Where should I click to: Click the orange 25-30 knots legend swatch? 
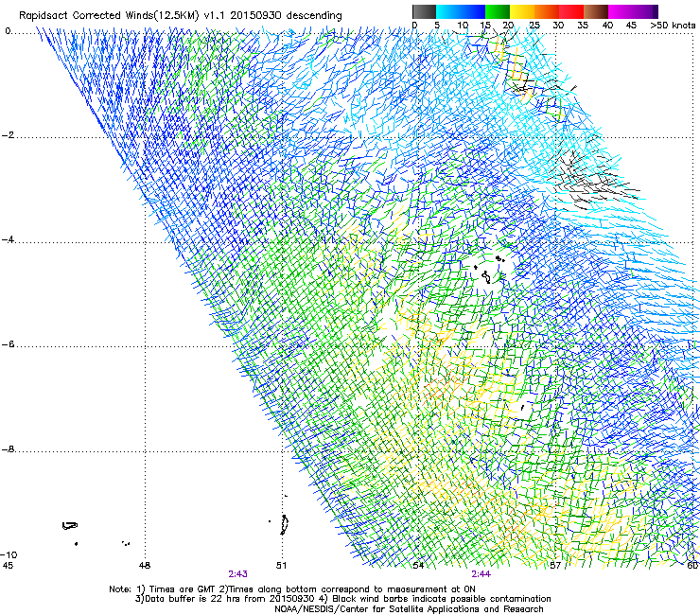(547, 11)
